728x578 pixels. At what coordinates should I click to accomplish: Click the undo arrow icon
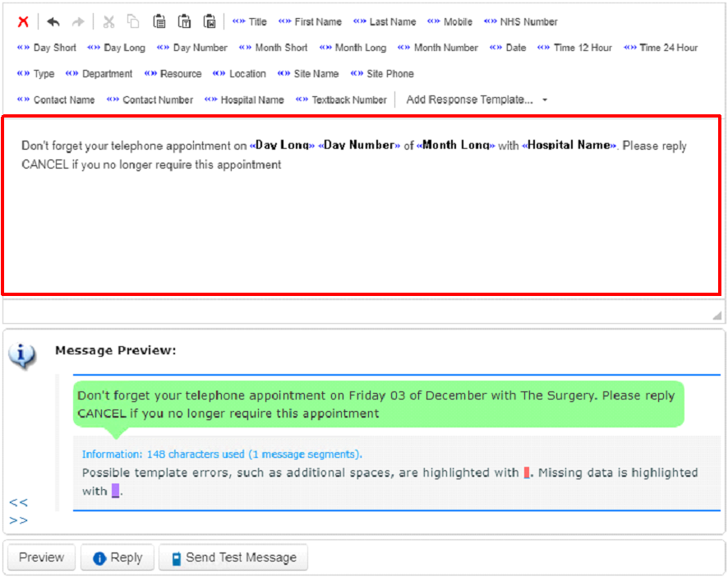point(53,22)
